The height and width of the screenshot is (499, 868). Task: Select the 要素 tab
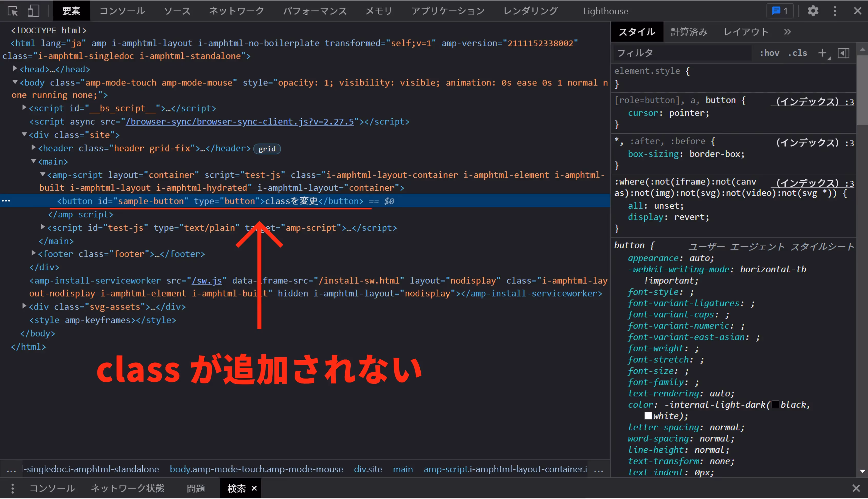coord(72,11)
